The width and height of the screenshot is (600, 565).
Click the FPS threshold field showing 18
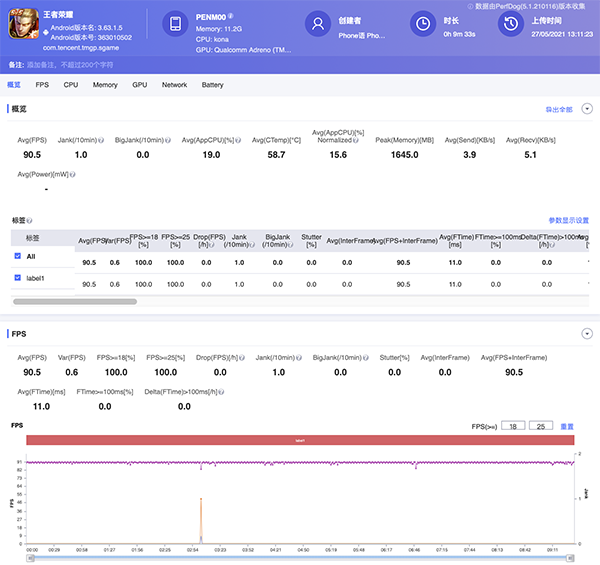click(x=512, y=425)
